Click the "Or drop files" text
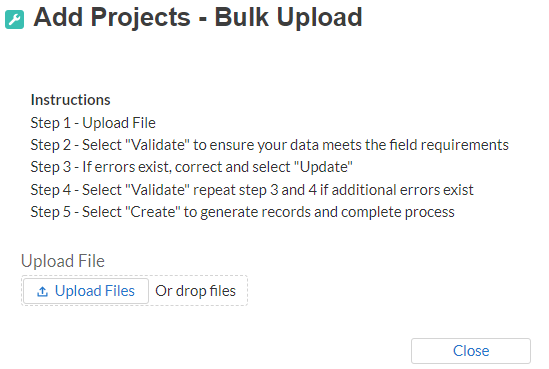Image resolution: width=549 pixels, height=369 pixels. [195, 291]
